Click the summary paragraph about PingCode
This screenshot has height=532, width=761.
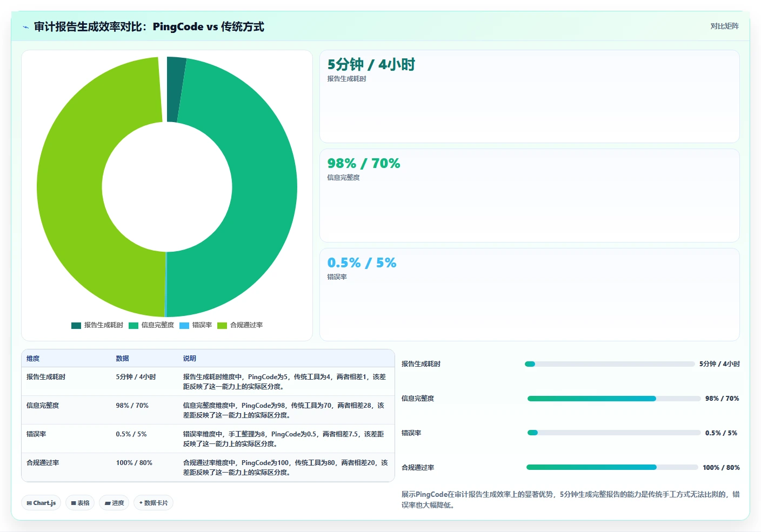tap(570, 500)
